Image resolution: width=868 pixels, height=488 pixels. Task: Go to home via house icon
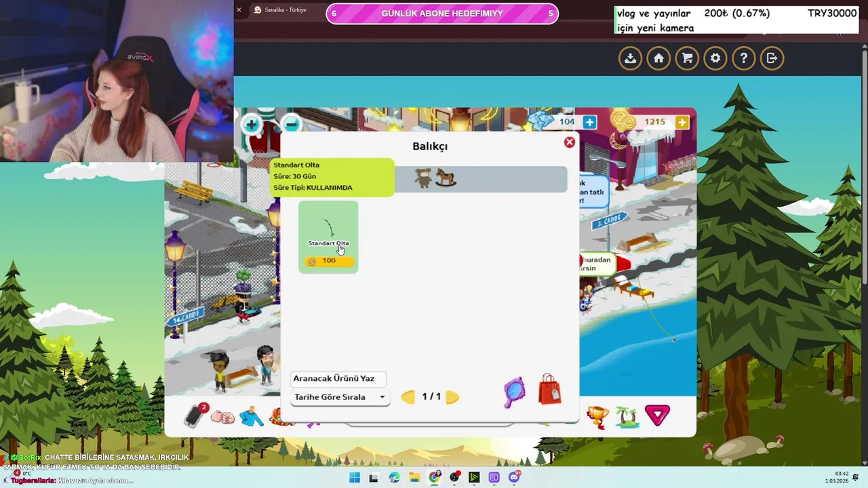(x=658, y=58)
